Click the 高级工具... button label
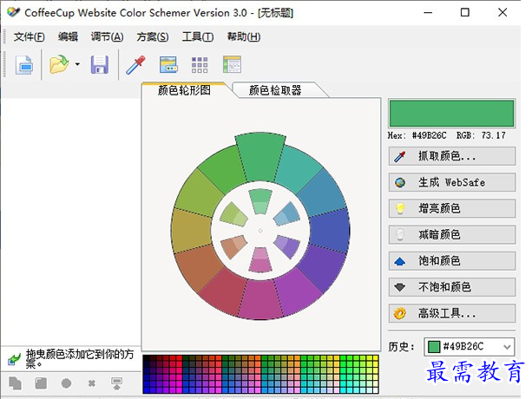This screenshot has height=399, width=532. pyautogui.click(x=447, y=313)
